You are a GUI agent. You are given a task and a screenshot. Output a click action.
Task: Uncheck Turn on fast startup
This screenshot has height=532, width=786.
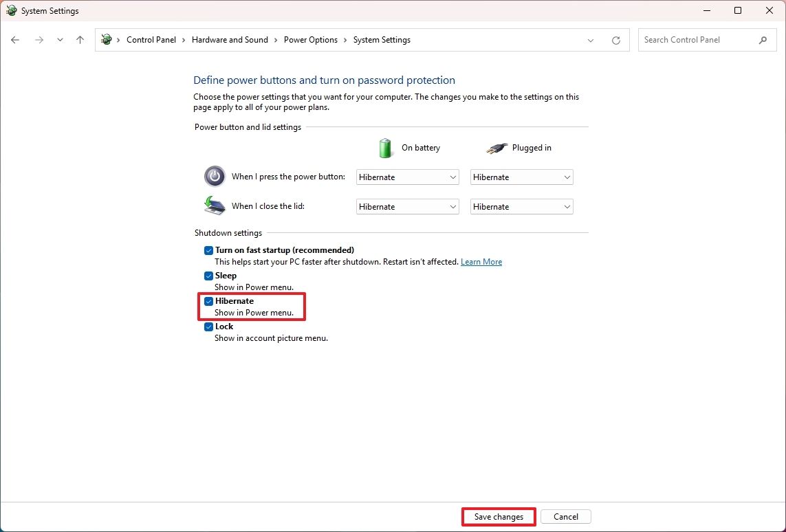[208, 250]
